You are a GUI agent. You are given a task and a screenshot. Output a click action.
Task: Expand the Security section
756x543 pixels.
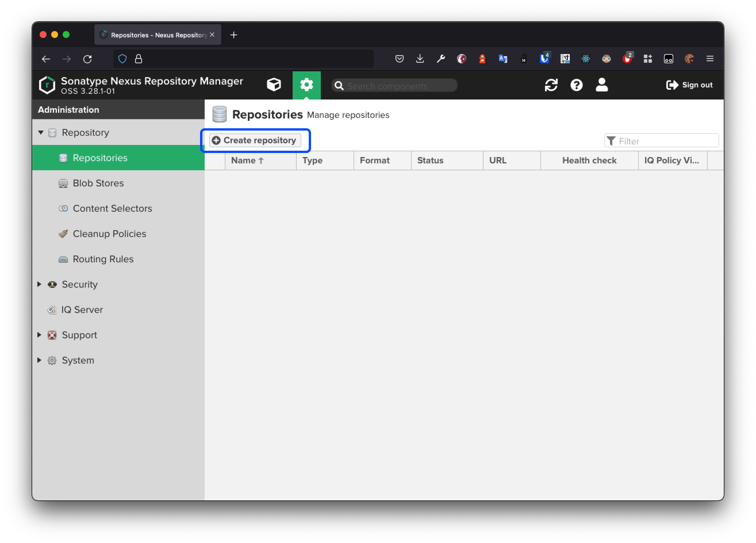[x=39, y=284]
